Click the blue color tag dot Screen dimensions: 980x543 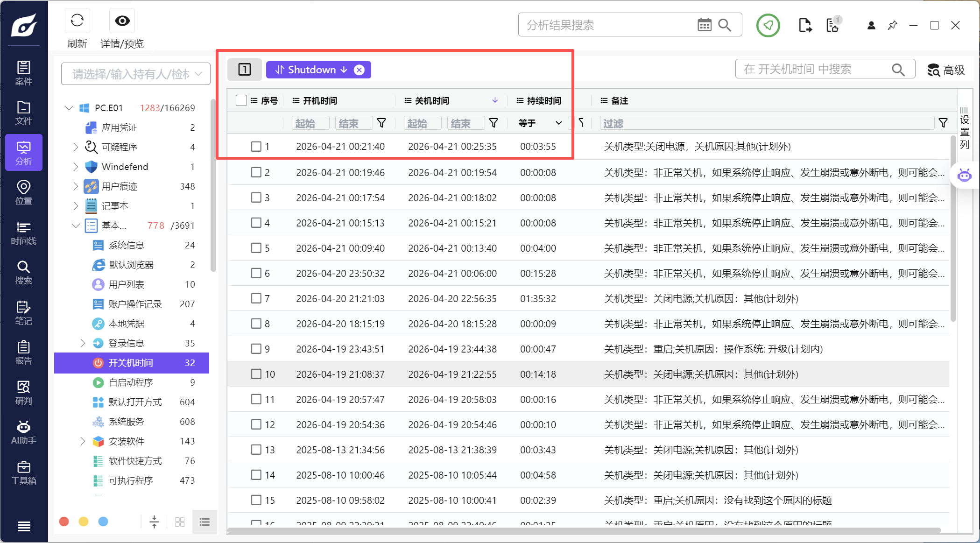(103, 522)
